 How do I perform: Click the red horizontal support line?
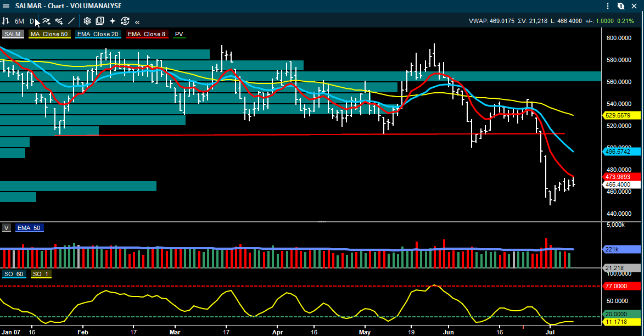point(310,135)
